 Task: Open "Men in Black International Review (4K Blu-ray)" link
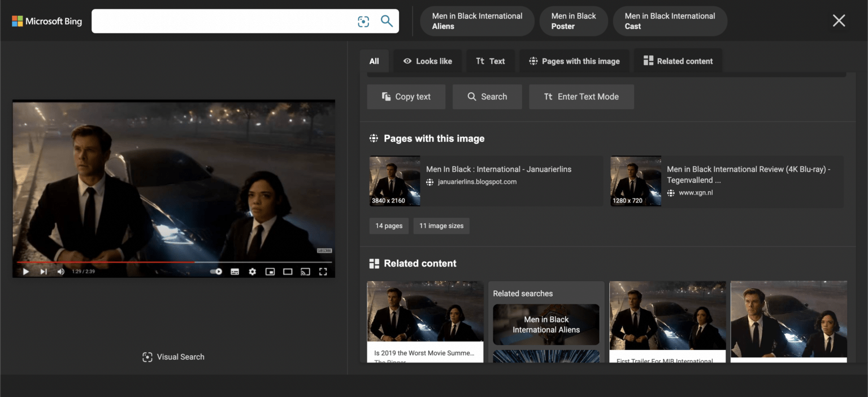749,175
